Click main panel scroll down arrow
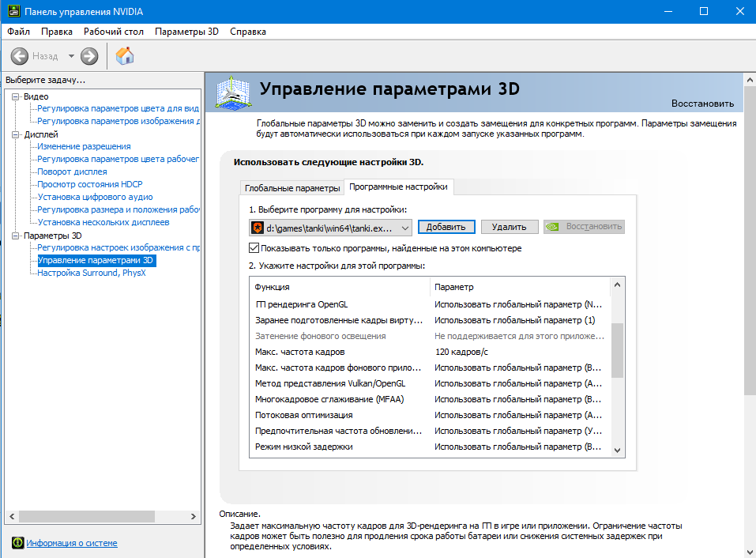This screenshot has width=756, height=558. pos(750,552)
